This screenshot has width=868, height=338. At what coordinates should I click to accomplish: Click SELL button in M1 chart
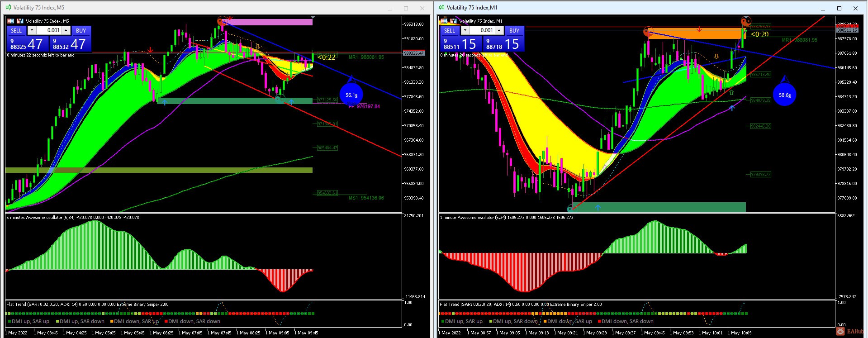pos(450,30)
